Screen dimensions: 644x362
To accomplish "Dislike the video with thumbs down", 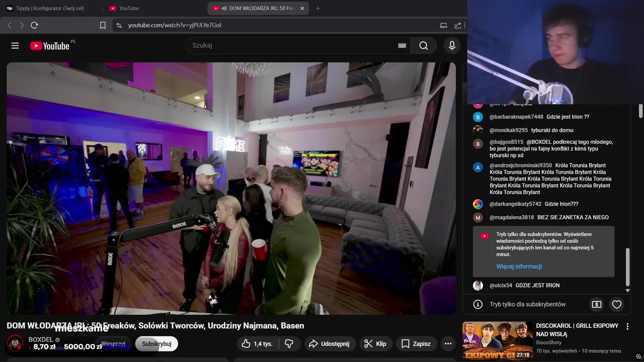I will pos(289,344).
